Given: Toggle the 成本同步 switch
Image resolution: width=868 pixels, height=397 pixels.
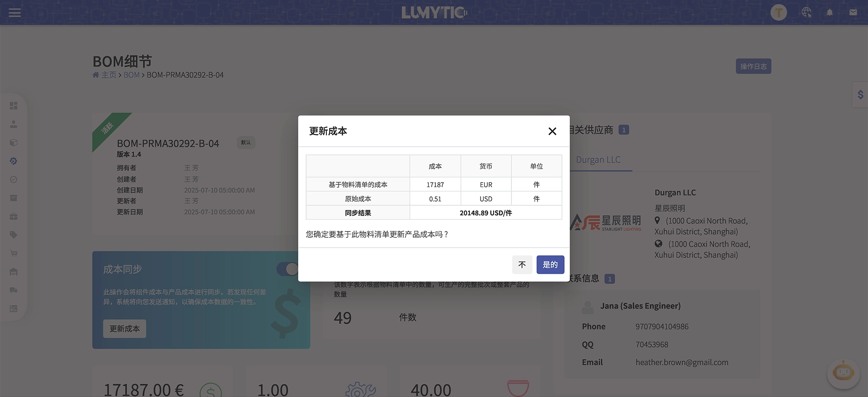Looking at the screenshot, I should pos(288,269).
